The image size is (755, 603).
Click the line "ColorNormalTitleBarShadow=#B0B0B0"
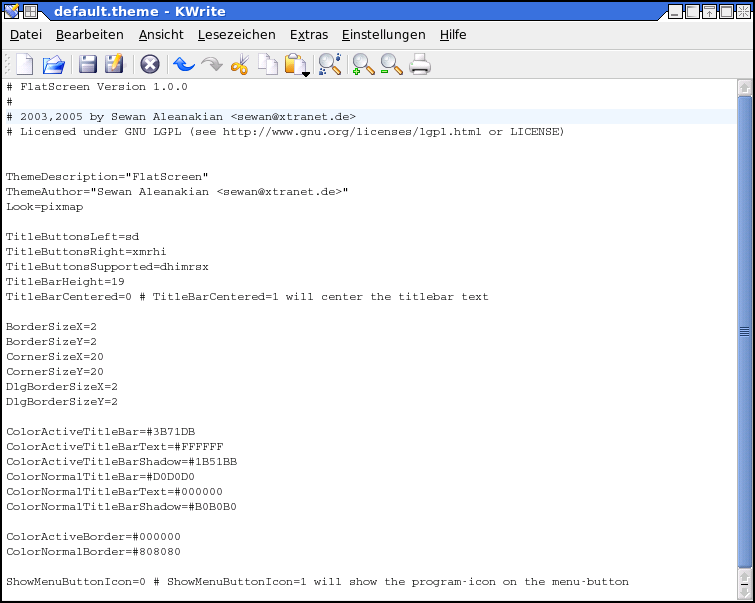(121, 506)
